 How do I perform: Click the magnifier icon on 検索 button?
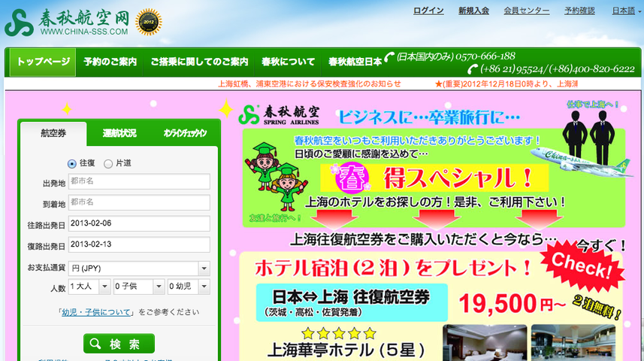pyautogui.click(x=95, y=344)
